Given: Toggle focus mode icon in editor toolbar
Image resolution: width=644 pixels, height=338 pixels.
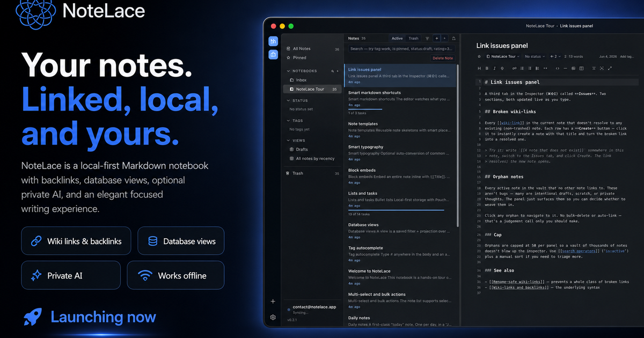Looking at the screenshot, I should click(602, 68).
